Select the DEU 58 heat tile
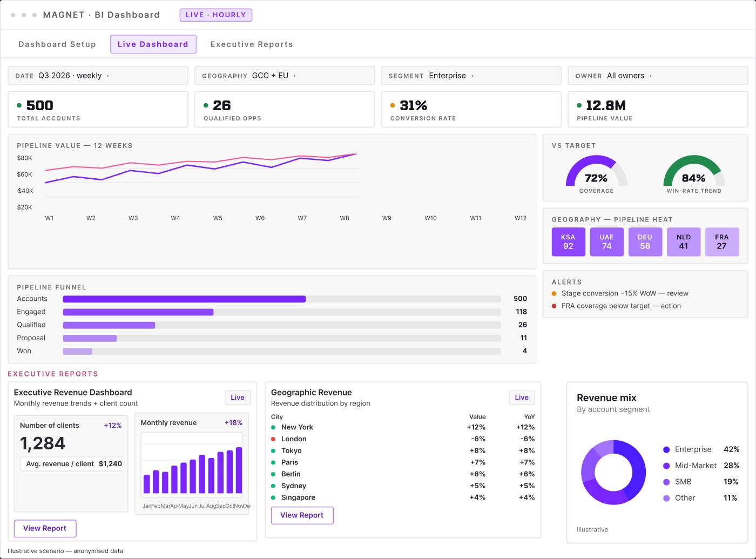Image resolution: width=756 pixels, height=559 pixels. (645, 241)
